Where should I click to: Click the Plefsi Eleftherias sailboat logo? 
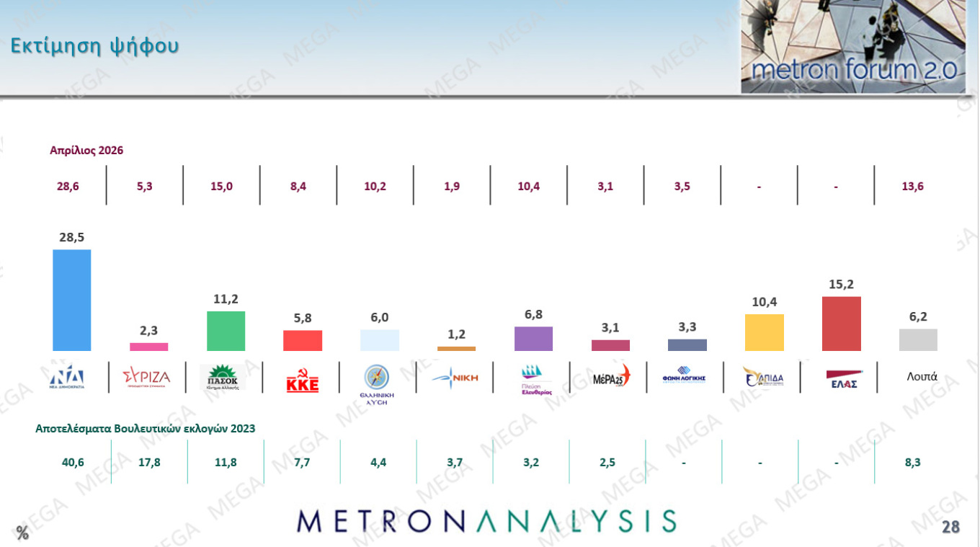536,380
